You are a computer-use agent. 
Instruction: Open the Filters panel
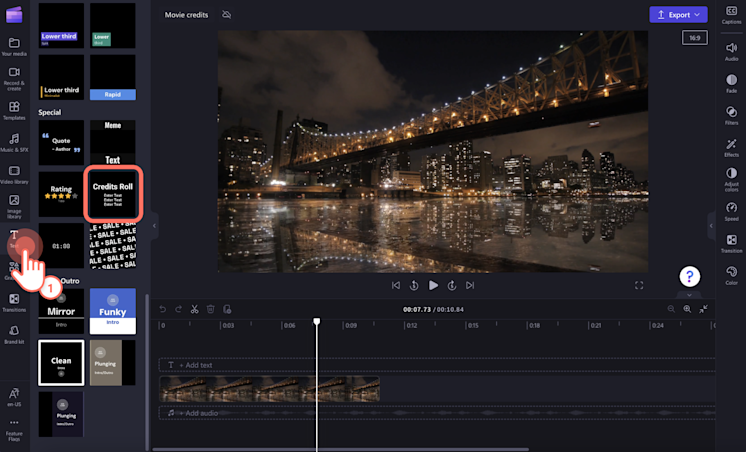point(731,115)
